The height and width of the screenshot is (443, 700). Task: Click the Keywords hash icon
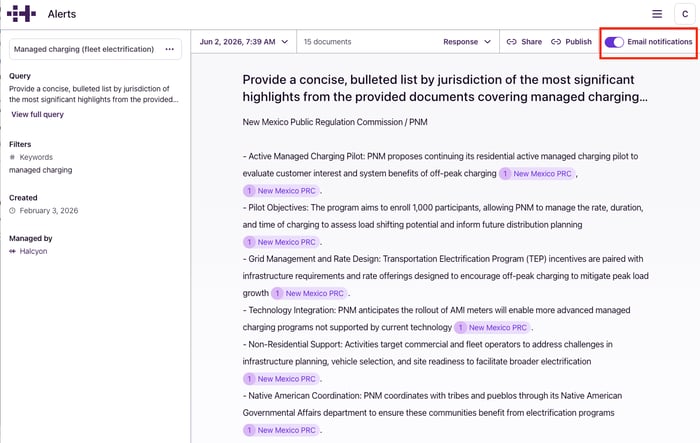[x=12, y=157]
